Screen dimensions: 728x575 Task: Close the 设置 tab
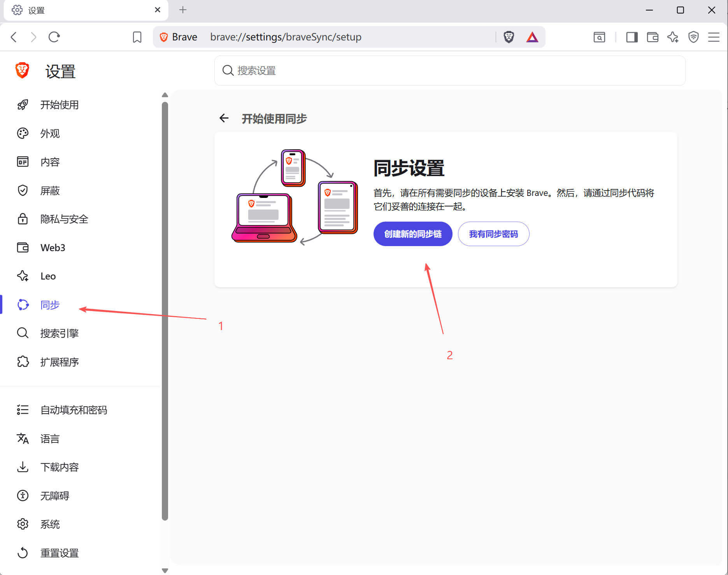(158, 10)
